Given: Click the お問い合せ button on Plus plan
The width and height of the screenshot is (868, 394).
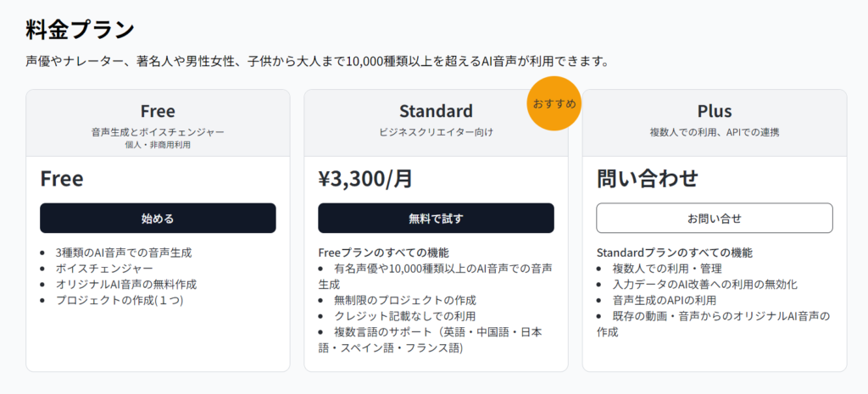Looking at the screenshot, I should click(x=715, y=218).
